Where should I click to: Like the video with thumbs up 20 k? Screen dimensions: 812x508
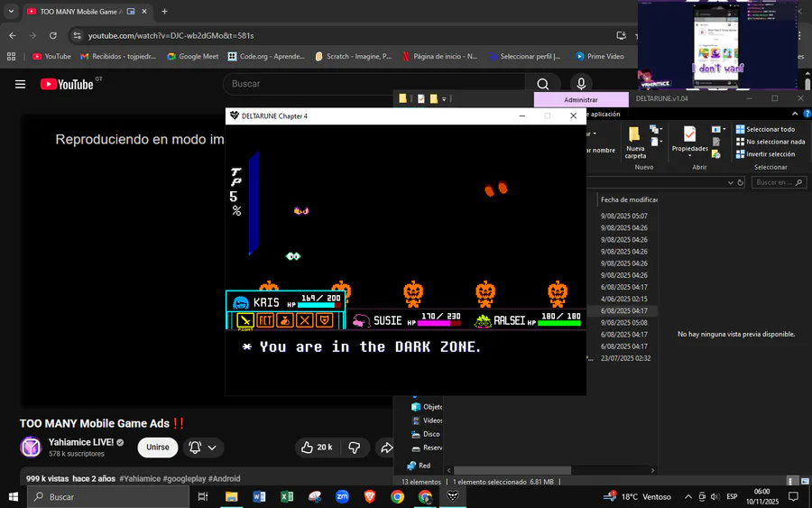point(317,448)
